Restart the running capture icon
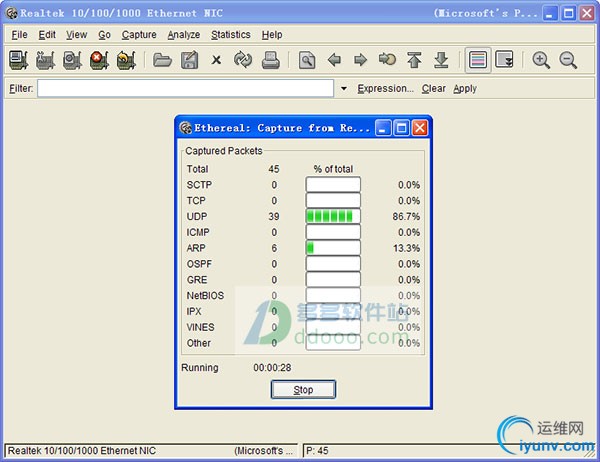The image size is (600, 462). point(126,60)
